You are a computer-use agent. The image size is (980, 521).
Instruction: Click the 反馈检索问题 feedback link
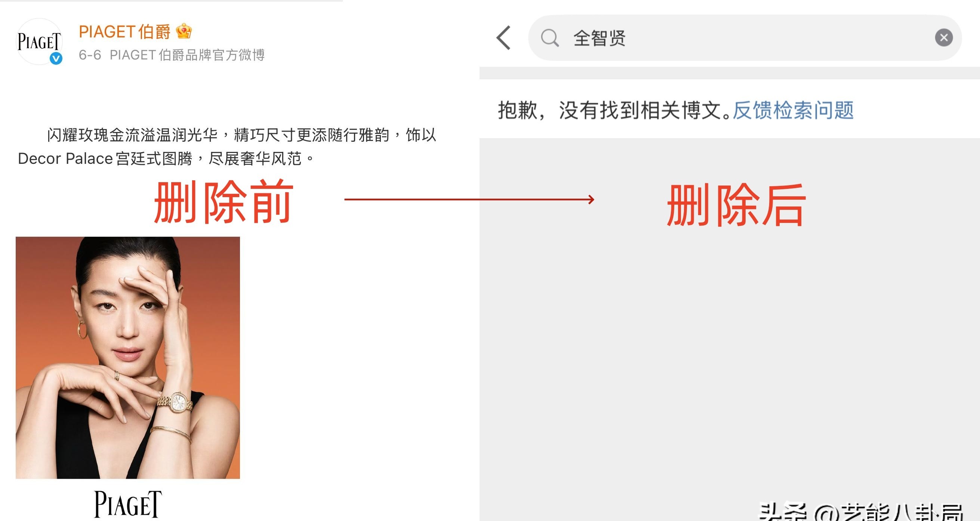click(x=793, y=110)
